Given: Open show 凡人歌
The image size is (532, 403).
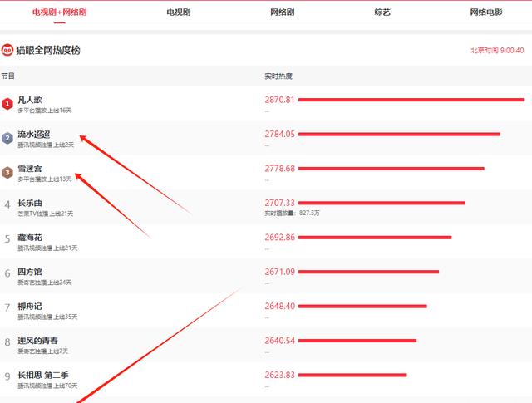Looking at the screenshot, I should [x=30, y=100].
